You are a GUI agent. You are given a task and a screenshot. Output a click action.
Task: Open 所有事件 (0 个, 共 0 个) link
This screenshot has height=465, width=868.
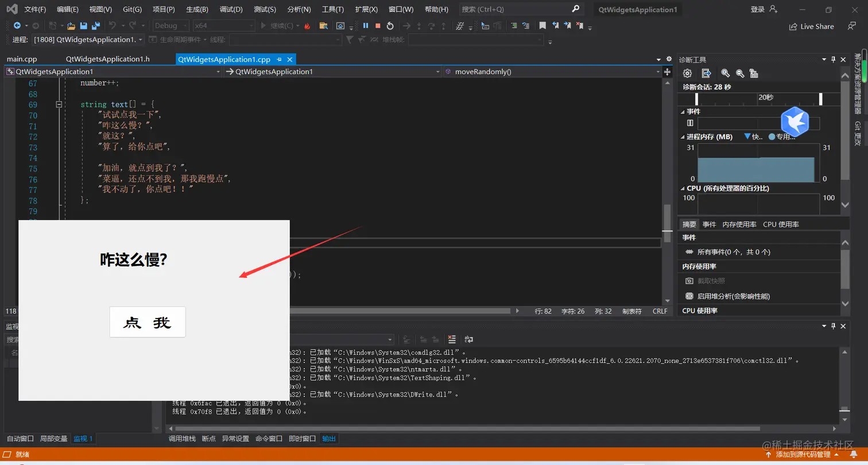pos(734,252)
